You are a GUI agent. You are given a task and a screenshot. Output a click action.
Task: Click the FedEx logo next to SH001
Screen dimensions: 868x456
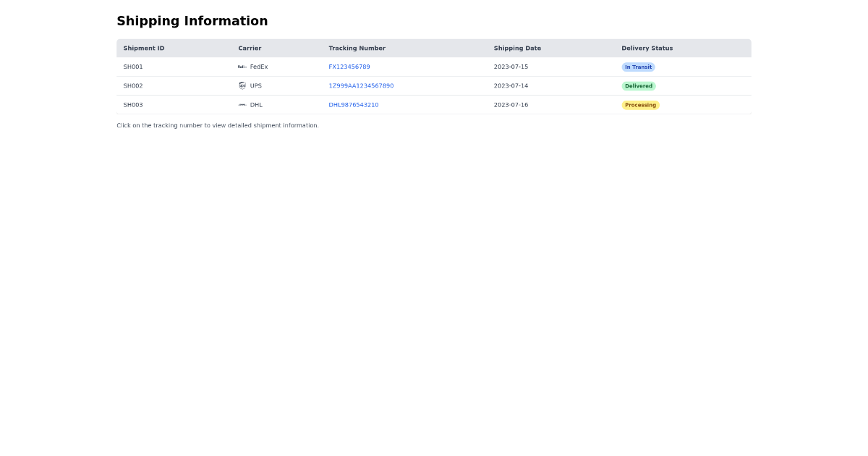242,67
